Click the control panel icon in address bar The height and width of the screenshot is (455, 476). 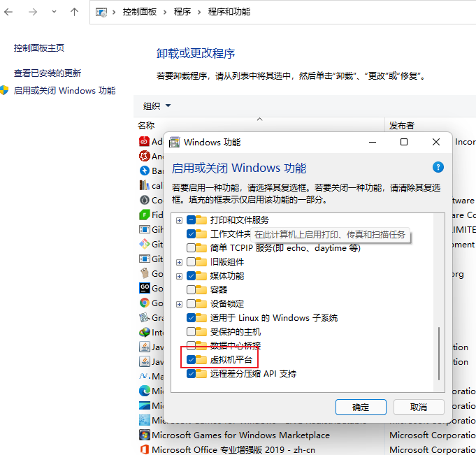coord(101,12)
